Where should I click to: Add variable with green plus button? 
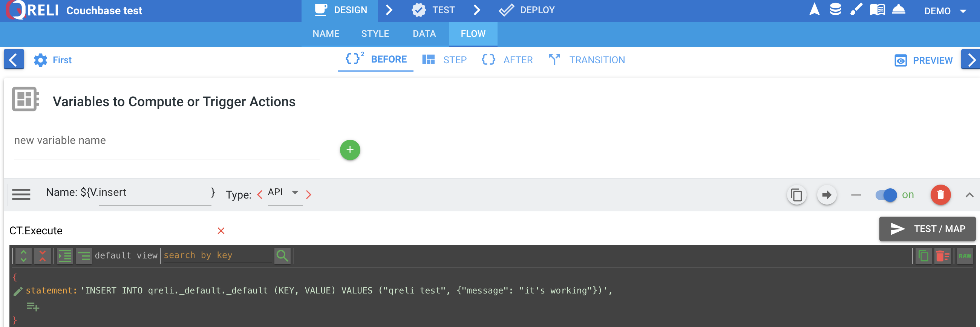pos(350,150)
